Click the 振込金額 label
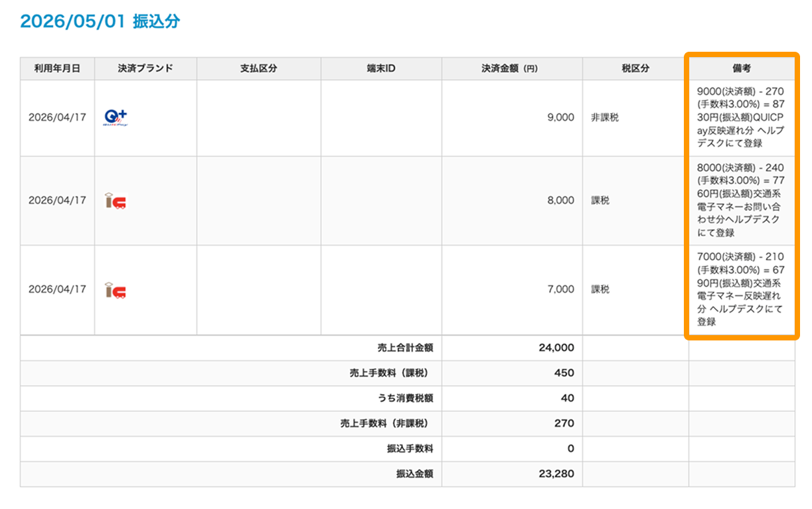 (415, 474)
